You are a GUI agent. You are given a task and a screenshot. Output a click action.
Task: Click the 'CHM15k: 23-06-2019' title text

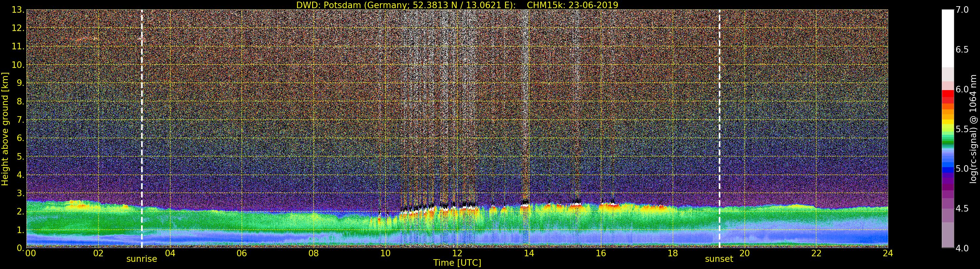pyautogui.click(x=572, y=5)
